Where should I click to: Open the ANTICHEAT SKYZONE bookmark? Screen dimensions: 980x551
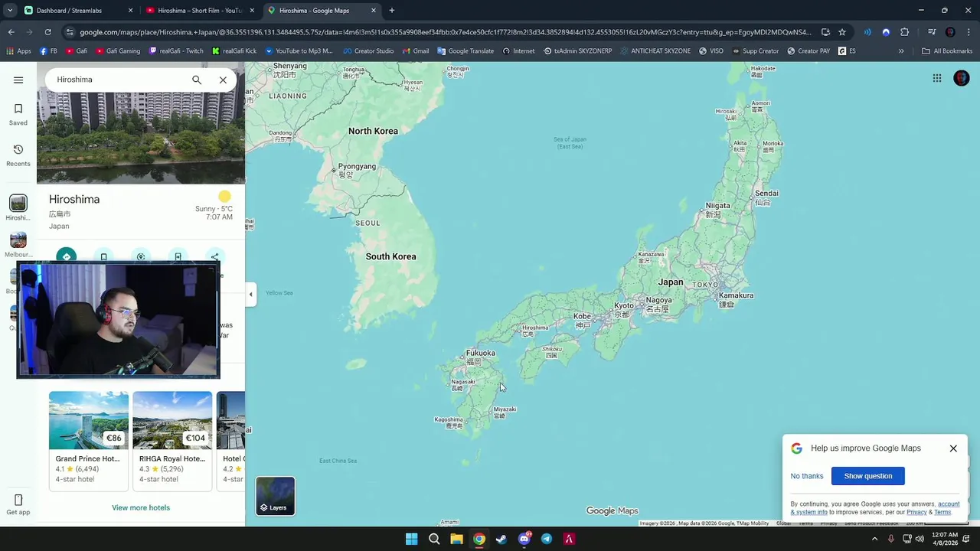tap(655, 51)
